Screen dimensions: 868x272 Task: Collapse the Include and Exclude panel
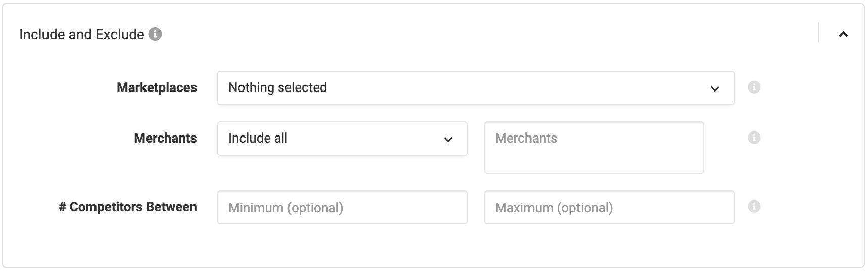pos(843,34)
